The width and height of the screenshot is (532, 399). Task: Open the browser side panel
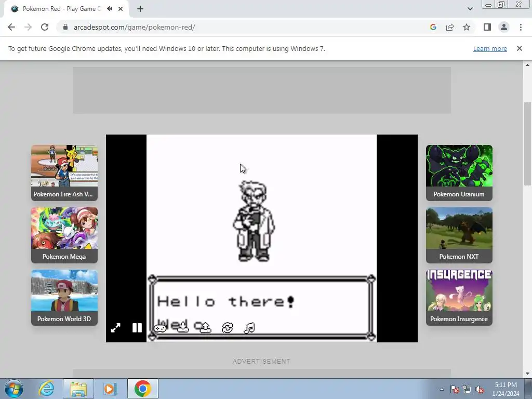pyautogui.click(x=487, y=27)
